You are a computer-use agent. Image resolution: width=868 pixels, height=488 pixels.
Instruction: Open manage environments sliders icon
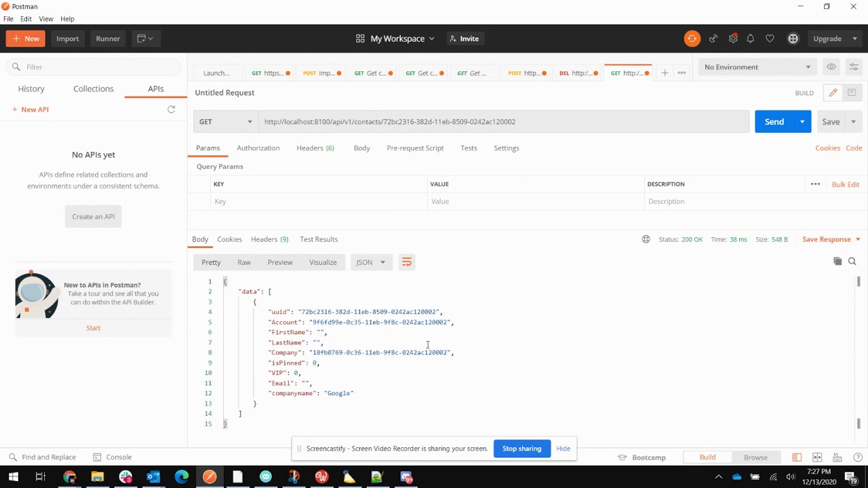pos(854,67)
